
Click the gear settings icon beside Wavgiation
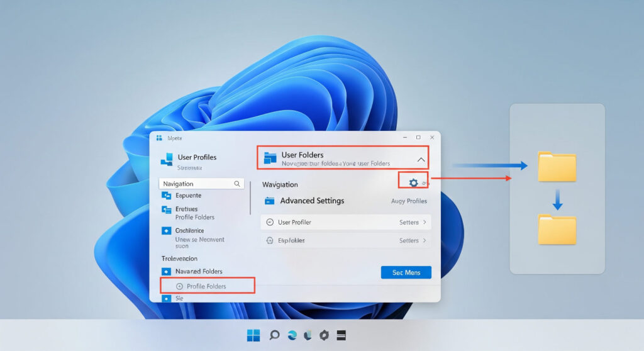(x=414, y=182)
